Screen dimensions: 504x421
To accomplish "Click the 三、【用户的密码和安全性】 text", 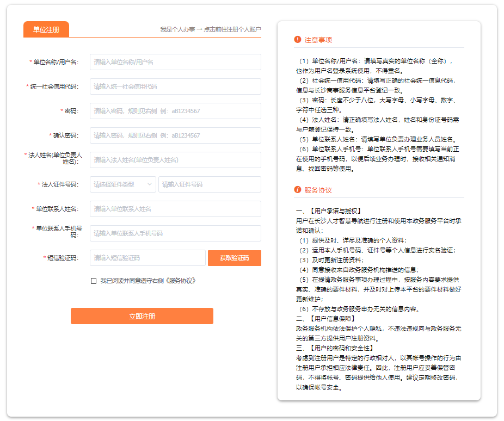I will [336, 348].
